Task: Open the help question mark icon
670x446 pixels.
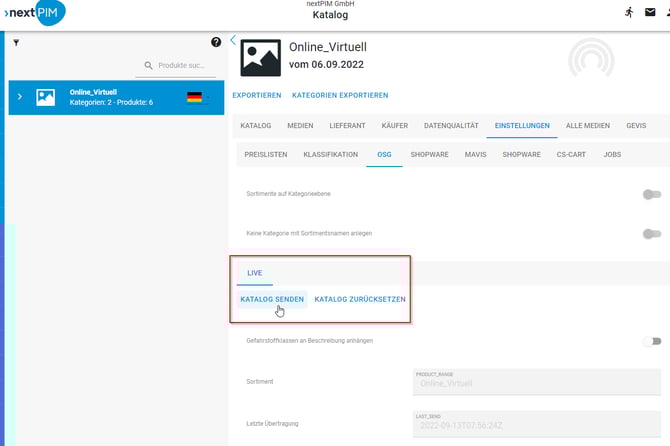Action: [x=216, y=42]
